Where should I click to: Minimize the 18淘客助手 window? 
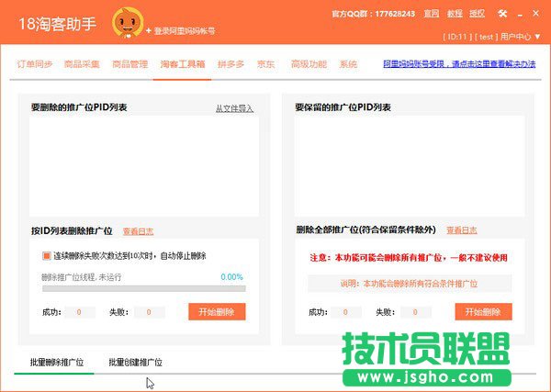(519, 14)
